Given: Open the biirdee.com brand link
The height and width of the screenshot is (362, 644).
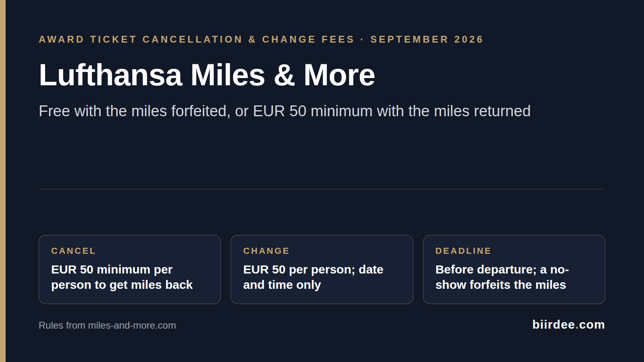Looking at the screenshot, I should click(x=568, y=325).
